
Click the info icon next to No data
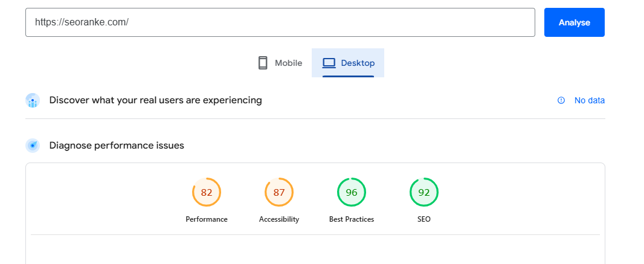coord(561,100)
